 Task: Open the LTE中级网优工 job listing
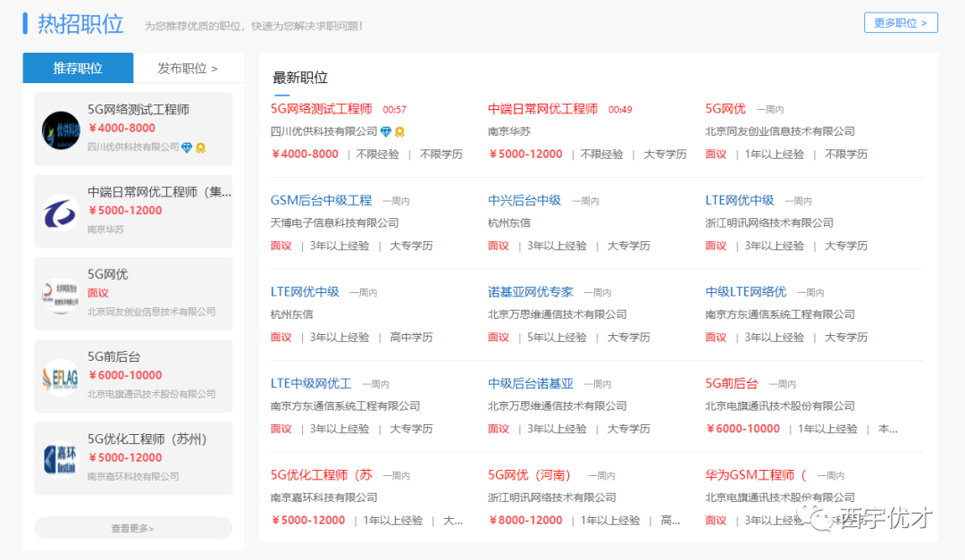[311, 384]
